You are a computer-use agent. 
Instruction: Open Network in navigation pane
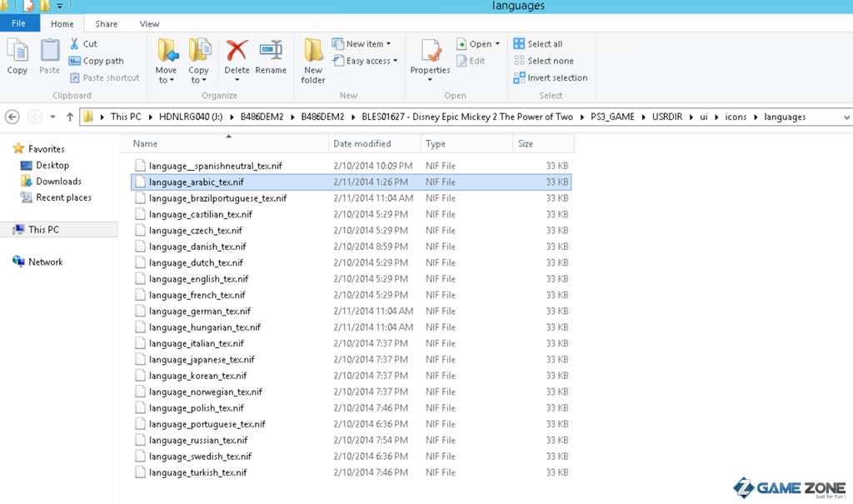click(45, 262)
